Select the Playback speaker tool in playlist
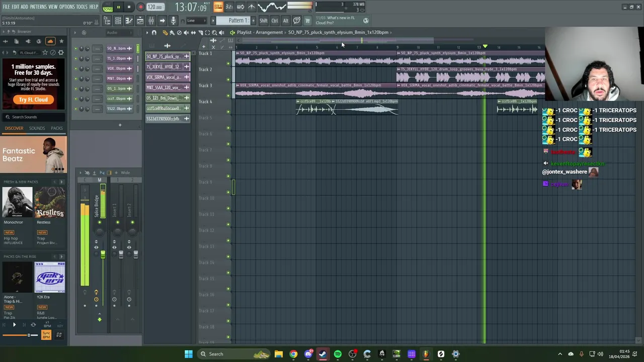The height and width of the screenshot is (362, 644). (221, 33)
